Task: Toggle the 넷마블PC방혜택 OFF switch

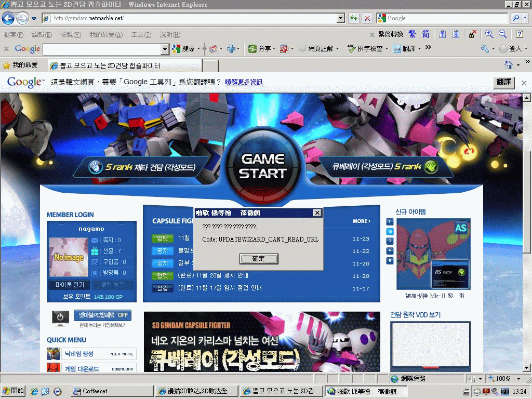Action: coord(102,315)
